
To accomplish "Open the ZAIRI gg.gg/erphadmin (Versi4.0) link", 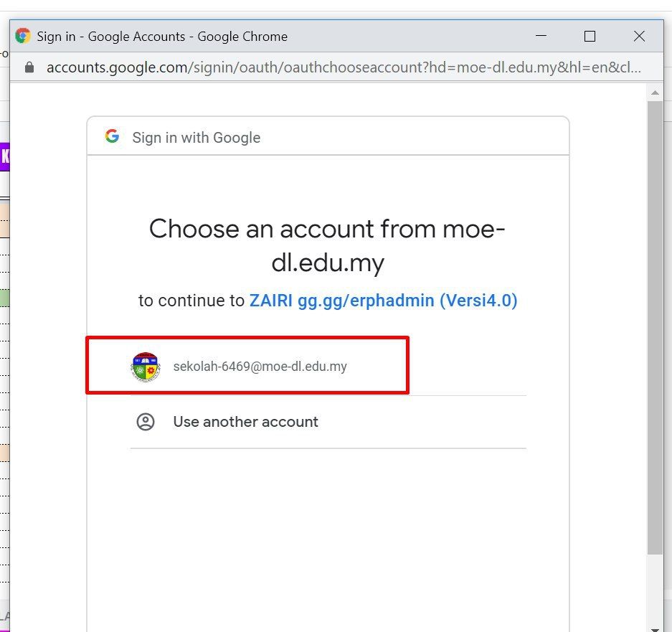I will [x=383, y=301].
